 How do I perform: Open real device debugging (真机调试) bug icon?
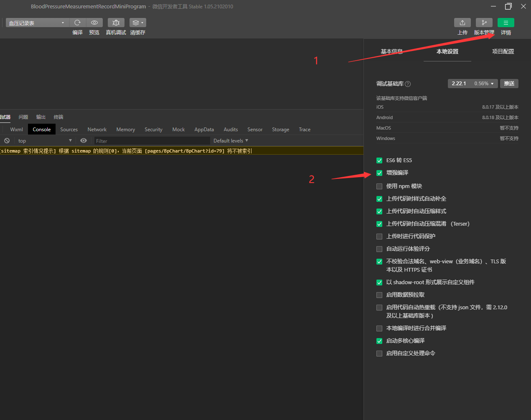point(116,23)
